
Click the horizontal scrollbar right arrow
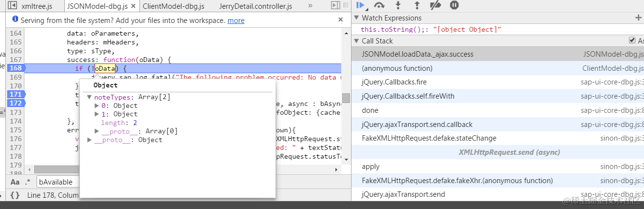coord(336,169)
